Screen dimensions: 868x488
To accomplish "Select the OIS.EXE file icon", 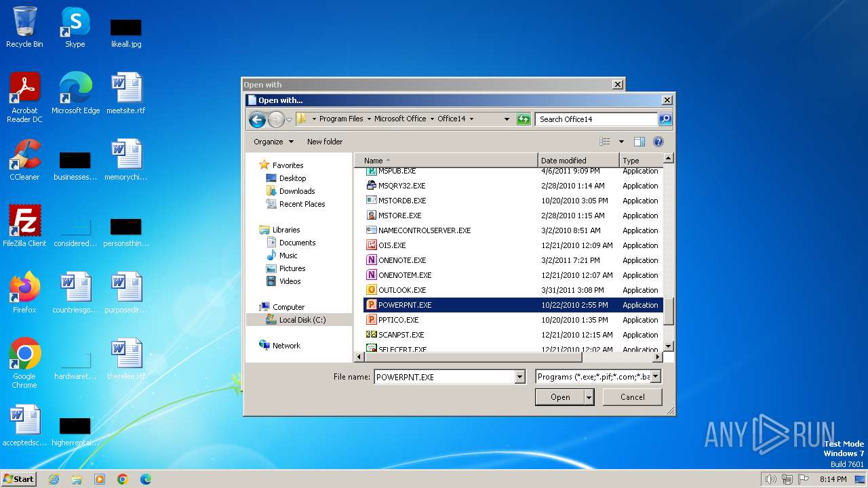I will [x=371, y=245].
